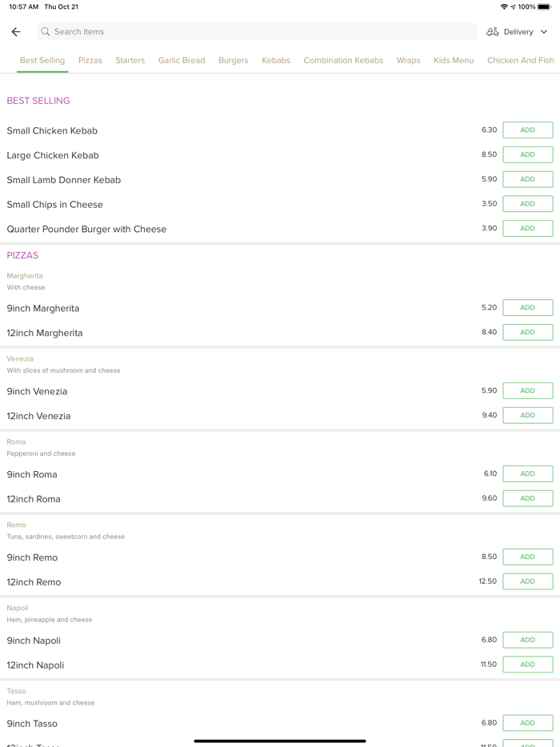The image size is (560, 747).
Task: Select the Combination Kebabs tab
Action: (x=343, y=60)
